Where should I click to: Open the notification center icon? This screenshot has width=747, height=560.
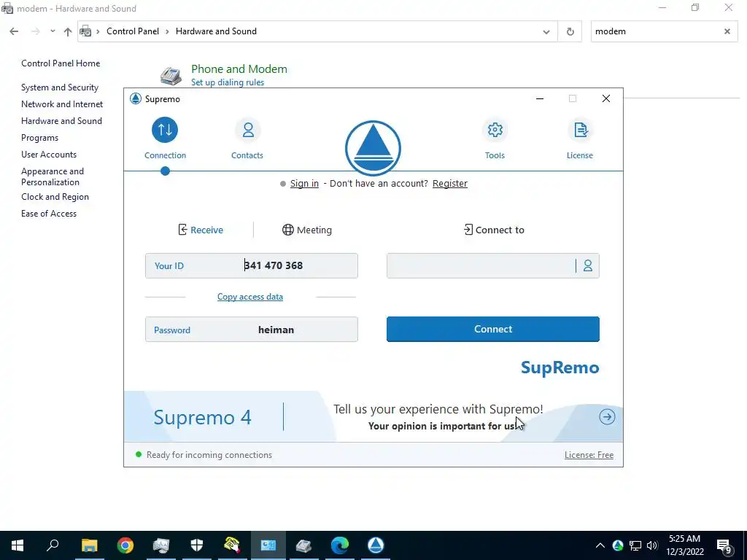pos(724,545)
